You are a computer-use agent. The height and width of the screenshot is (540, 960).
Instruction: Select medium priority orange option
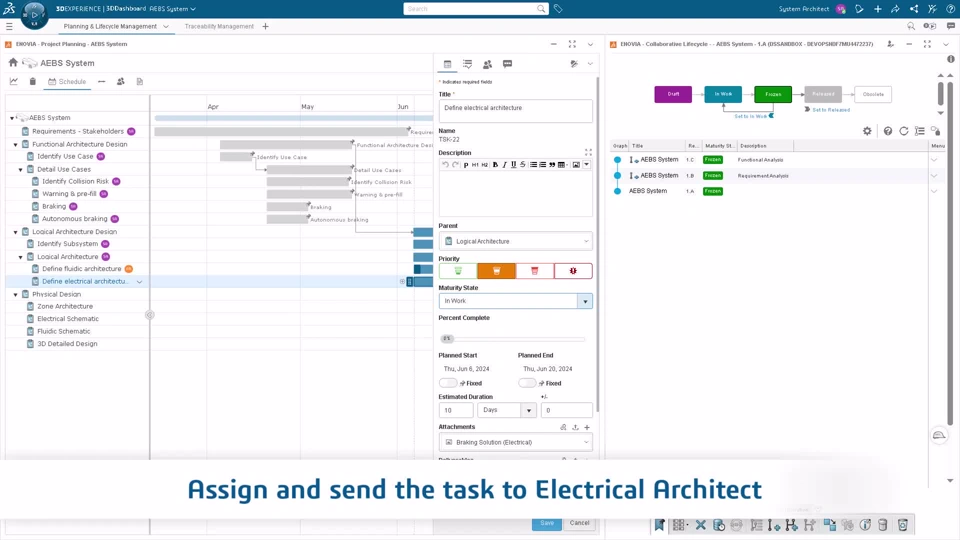click(x=497, y=271)
